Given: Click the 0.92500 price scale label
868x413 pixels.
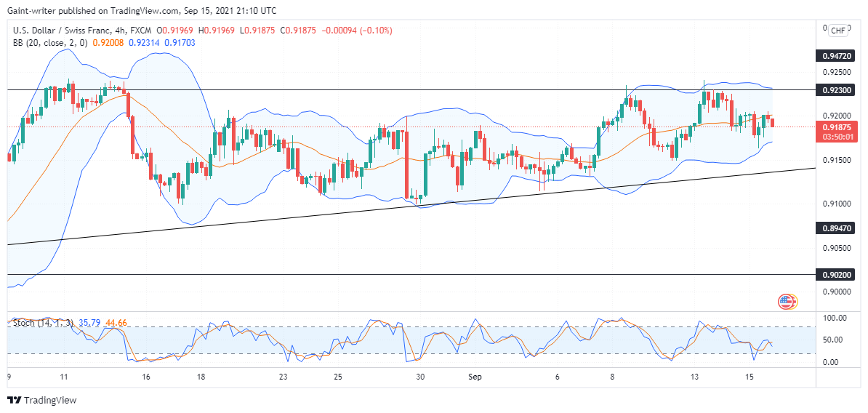Looking at the screenshot, I should (836, 72).
